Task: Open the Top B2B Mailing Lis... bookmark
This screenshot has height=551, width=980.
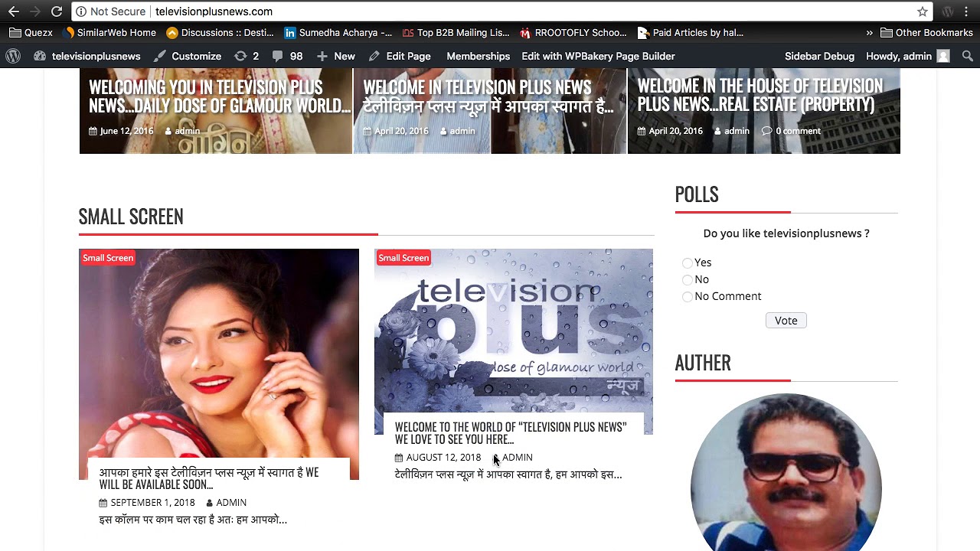Action: click(x=456, y=33)
